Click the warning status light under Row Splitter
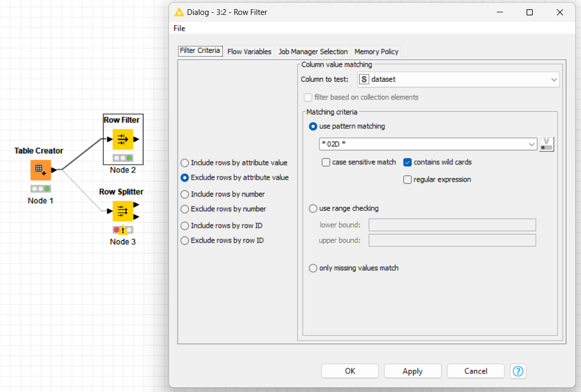 click(x=123, y=230)
